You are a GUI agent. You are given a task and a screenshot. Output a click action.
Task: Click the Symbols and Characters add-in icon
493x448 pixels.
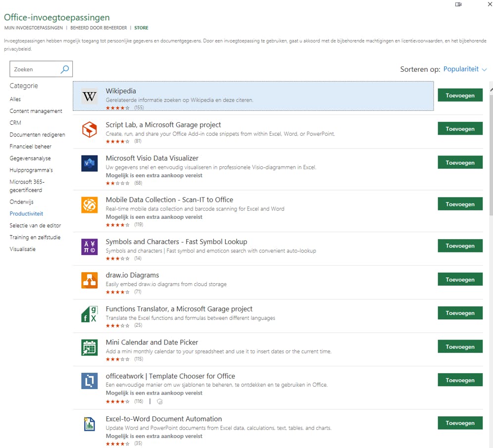pos(89,247)
